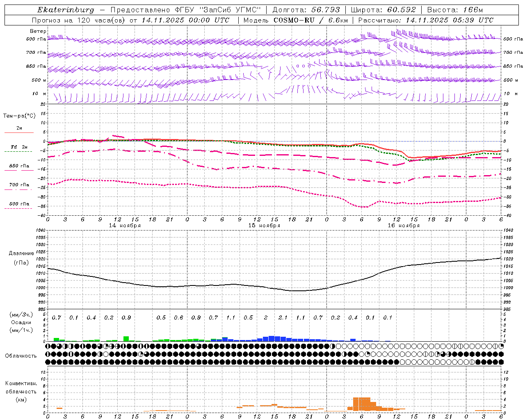Click the "Td 2м" dew point legend entry
Image resolution: width=525 pixels, height=420 pixels.
[x=19, y=146]
